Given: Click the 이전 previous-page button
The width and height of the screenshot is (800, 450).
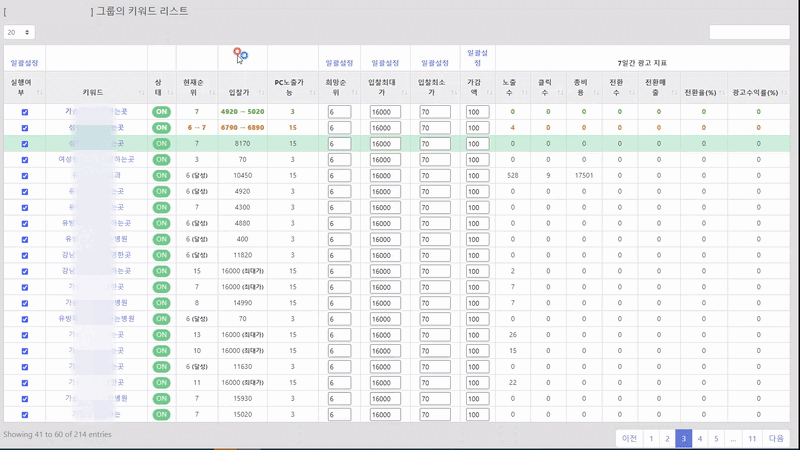Looking at the screenshot, I should click(629, 438).
